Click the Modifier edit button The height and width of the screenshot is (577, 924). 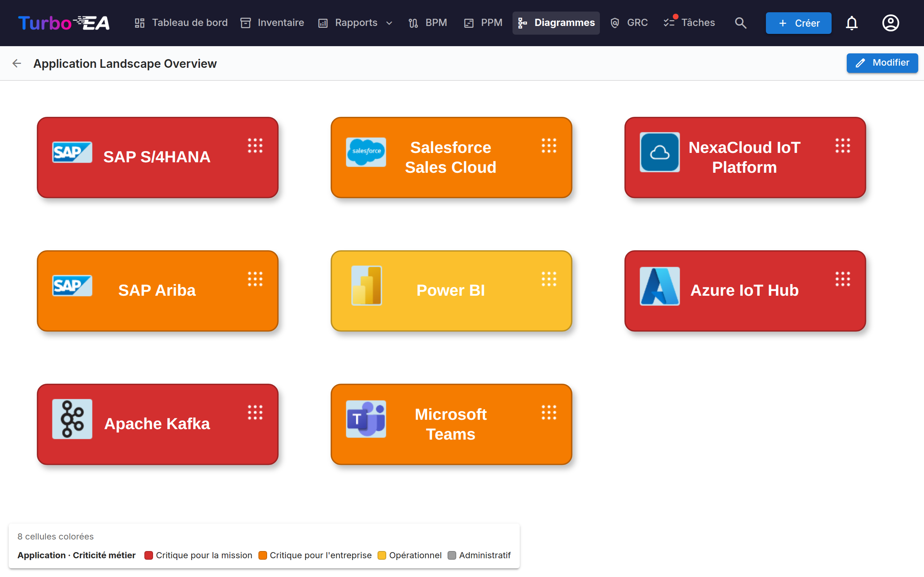pyautogui.click(x=882, y=63)
